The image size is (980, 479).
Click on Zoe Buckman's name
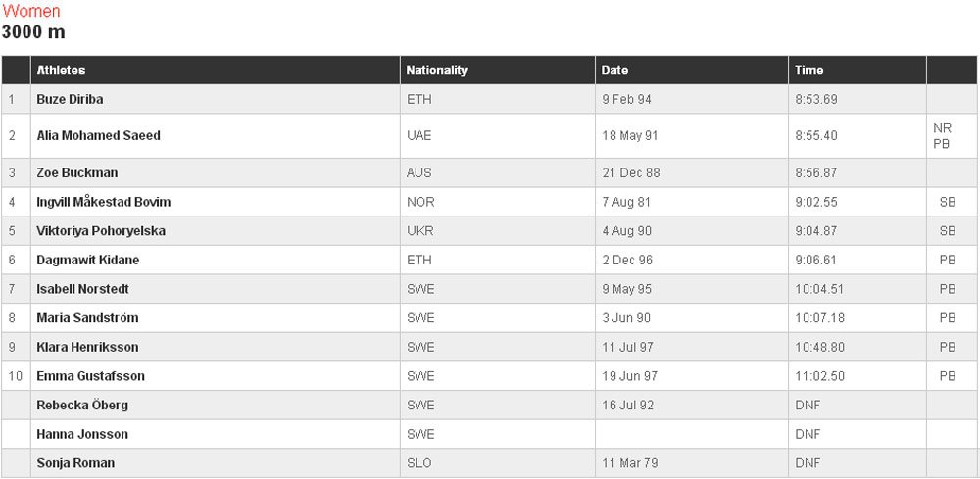(x=76, y=172)
